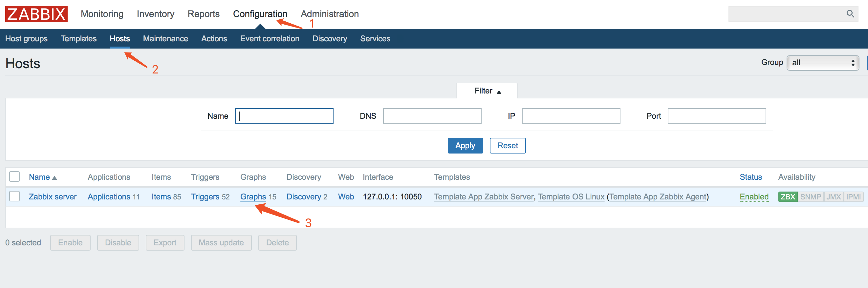Click the Templates column header
Screen dimensions: 868x288
click(452, 177)
